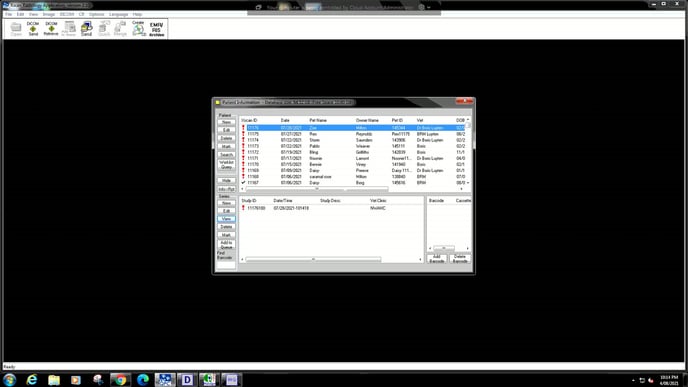688x387 pixels.
Task: Click the Patient Search button
Action: coord(226,155)
